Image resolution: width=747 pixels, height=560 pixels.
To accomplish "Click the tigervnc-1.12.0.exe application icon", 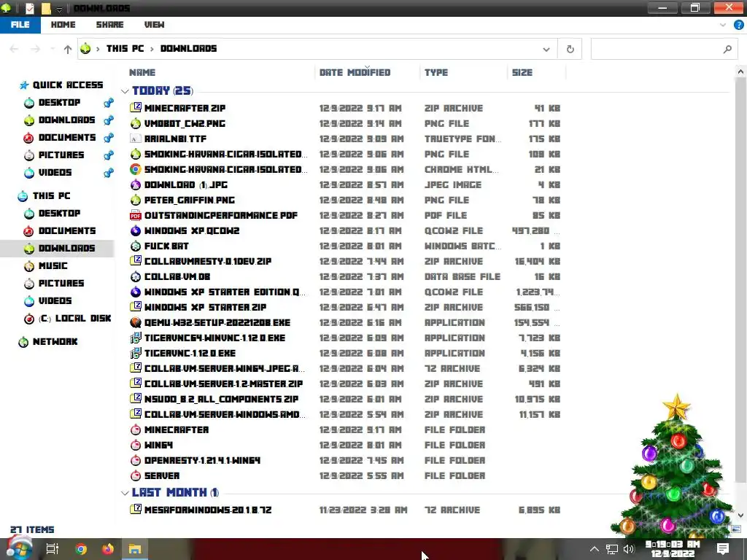I will [x=136, y=353].
